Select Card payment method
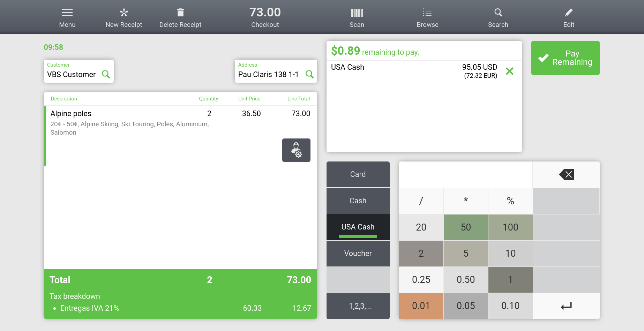Image resolution: width=644 pixels, height=331 pixels. [x=358, y=174]
